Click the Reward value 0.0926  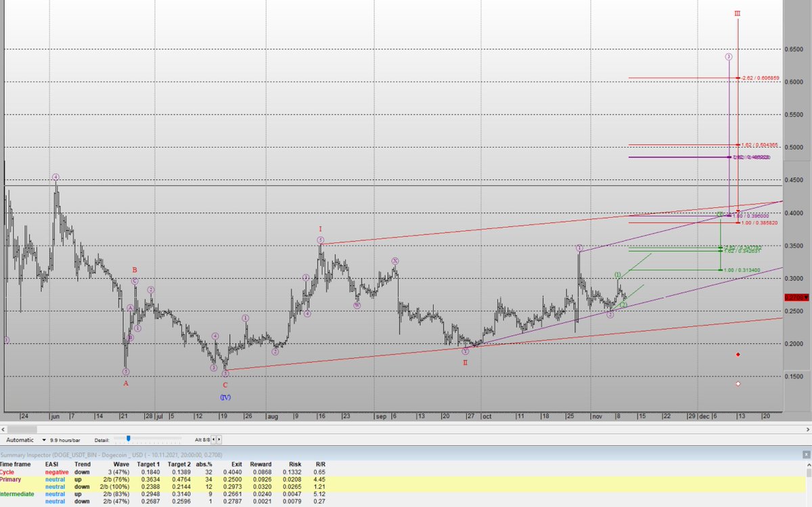point(261,479)
